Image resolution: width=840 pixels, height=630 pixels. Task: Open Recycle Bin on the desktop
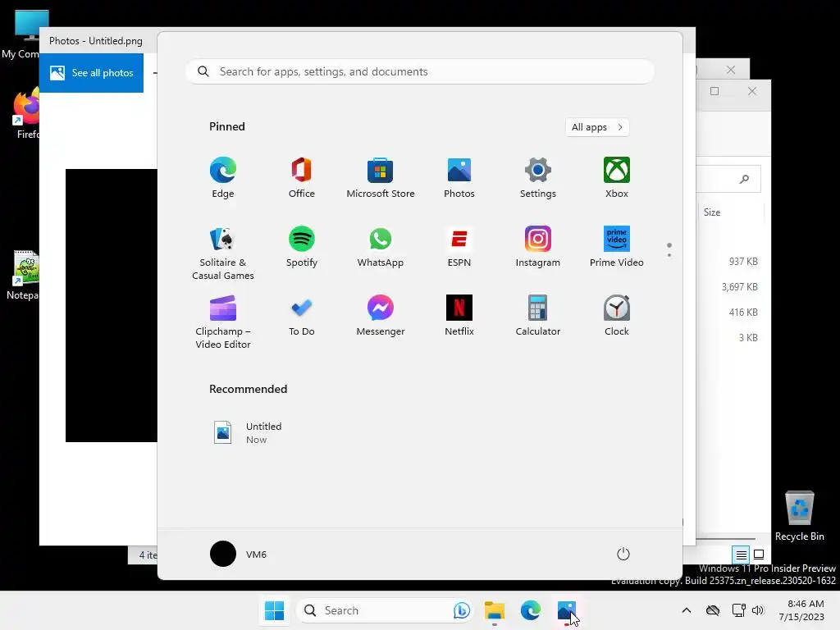tap(799, 516)
